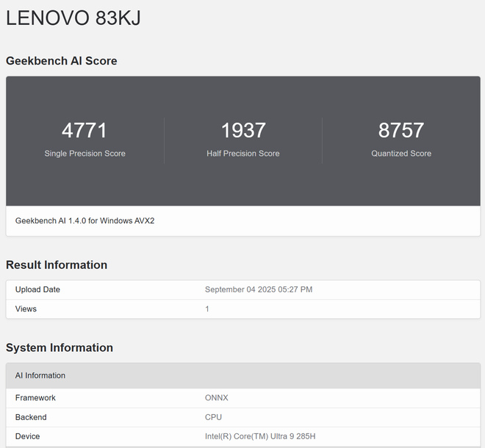Select the CPU backend value

pos(213,417)
